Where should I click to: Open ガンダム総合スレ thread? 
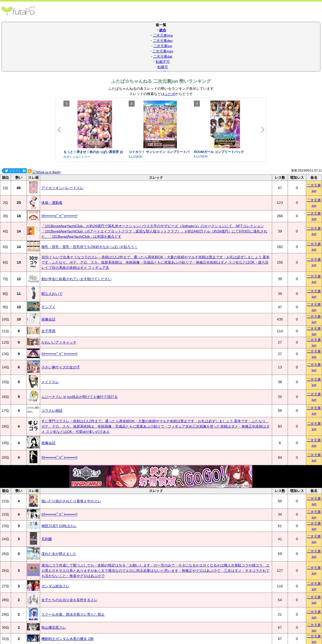[x=55, y=586]
